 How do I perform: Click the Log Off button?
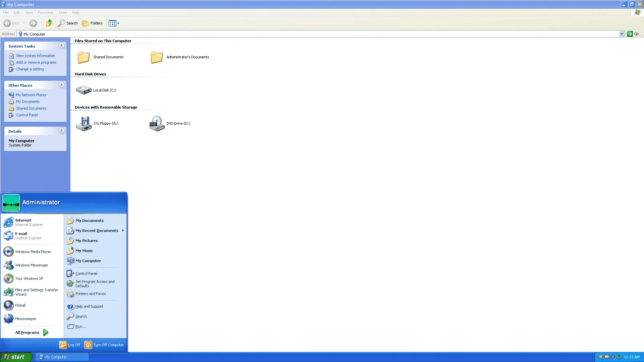tap(70, 345)
